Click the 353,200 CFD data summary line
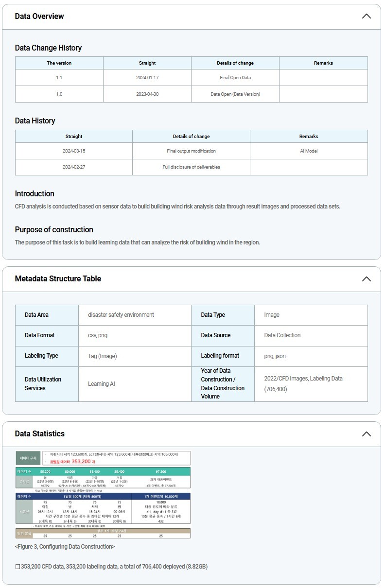The image size is (385, 588). click(x=111, y=567)
